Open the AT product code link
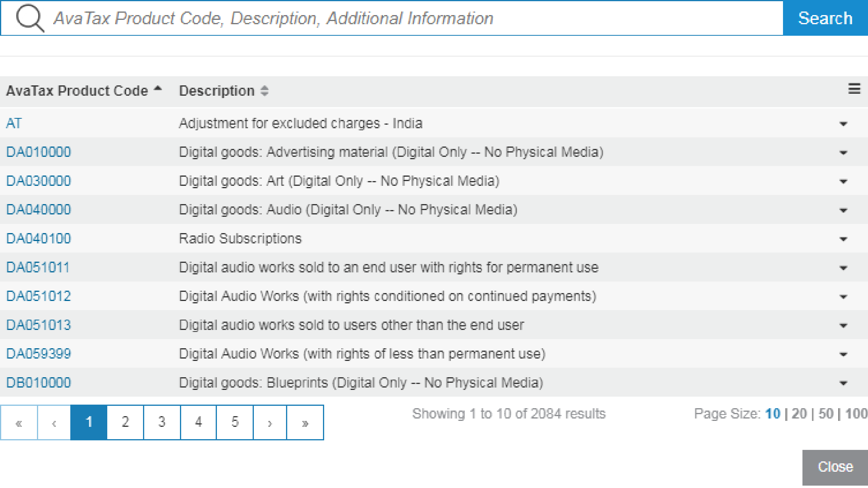This screenshot has height=488, width=868. tap(14, 123)
